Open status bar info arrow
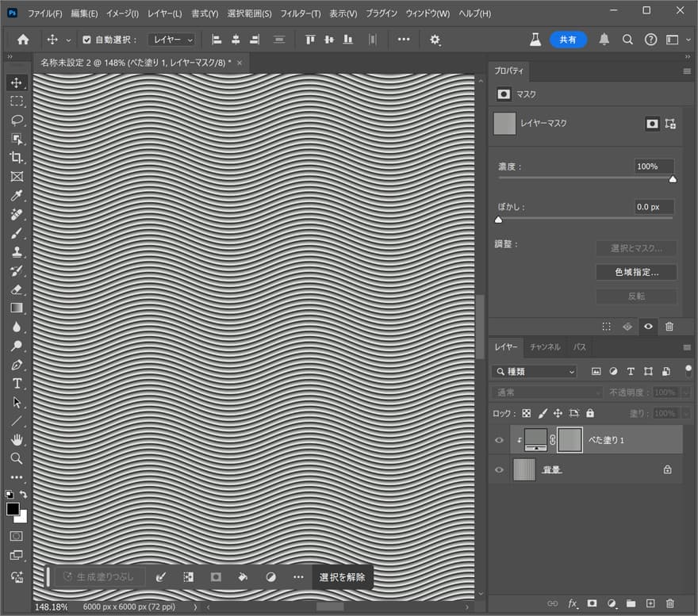The height and width of the screenshot is (616, 698). (195, 606)
